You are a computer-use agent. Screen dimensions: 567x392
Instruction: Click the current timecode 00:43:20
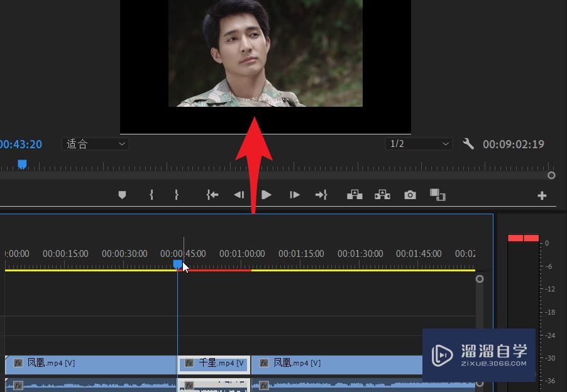(x=21, y=144)
